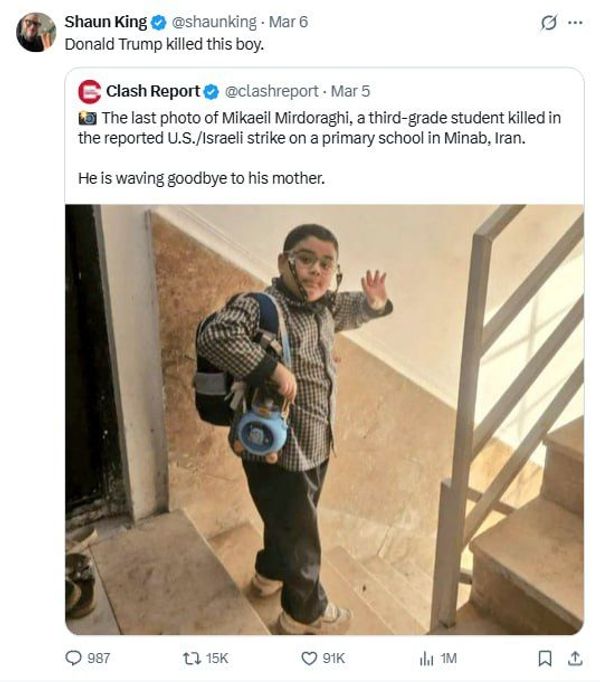Open the Mar 6 post timestamp
600x682 pixels.
click(x=288, y=22)
